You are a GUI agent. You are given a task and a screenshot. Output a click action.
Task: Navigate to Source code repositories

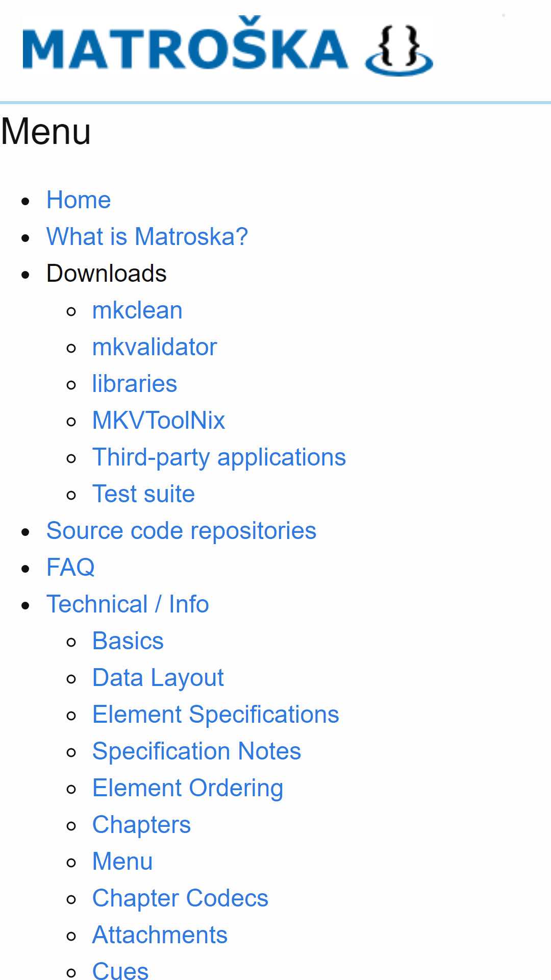click(181, 531)
